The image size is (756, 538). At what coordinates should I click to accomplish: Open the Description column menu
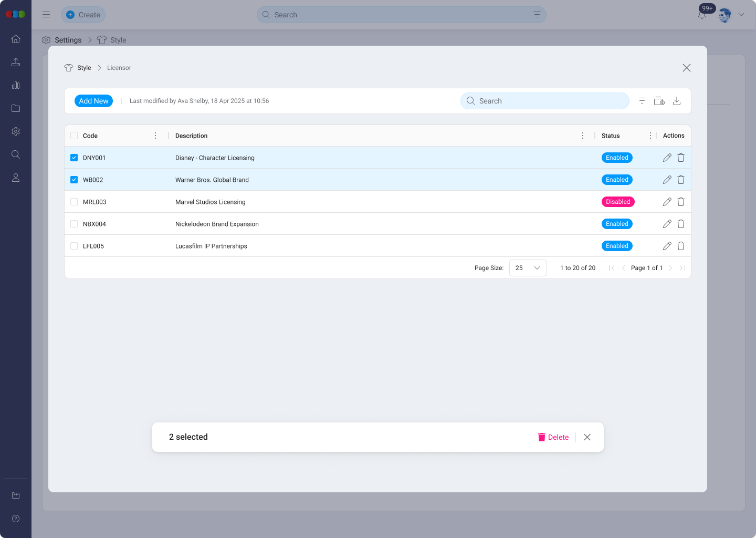[583, 136]
